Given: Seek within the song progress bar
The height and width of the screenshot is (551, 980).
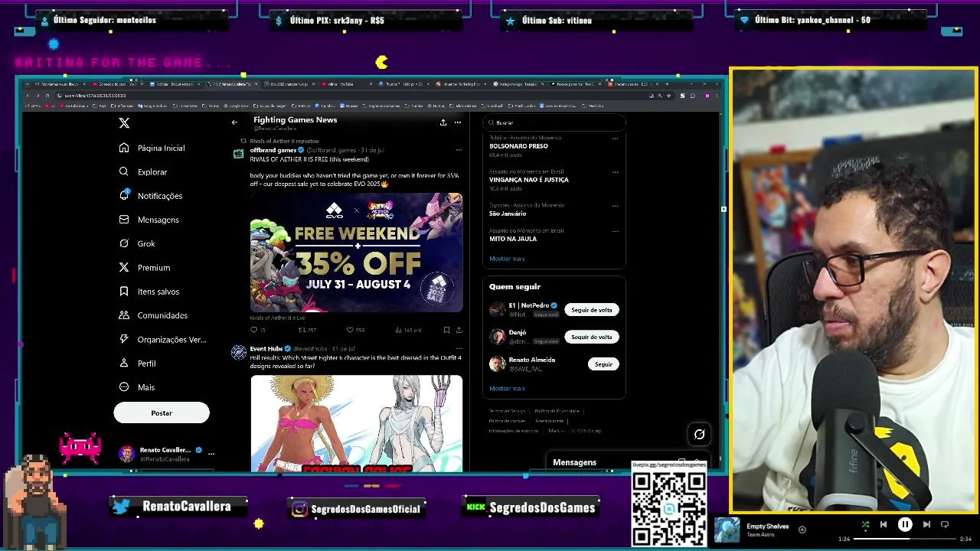Looking at the screenshot, I should click(x=903, y=539).
